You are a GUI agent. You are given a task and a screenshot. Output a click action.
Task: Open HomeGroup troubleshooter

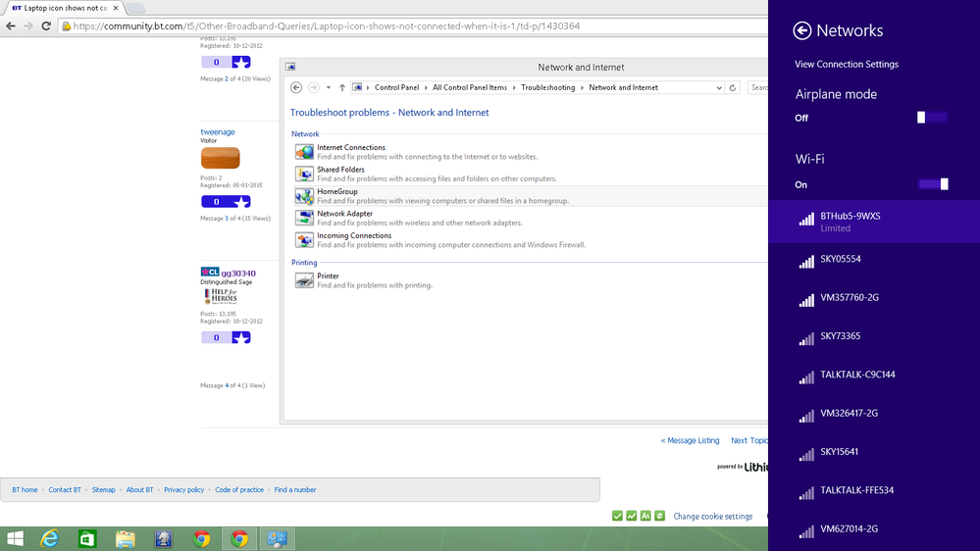click(336, 192)
